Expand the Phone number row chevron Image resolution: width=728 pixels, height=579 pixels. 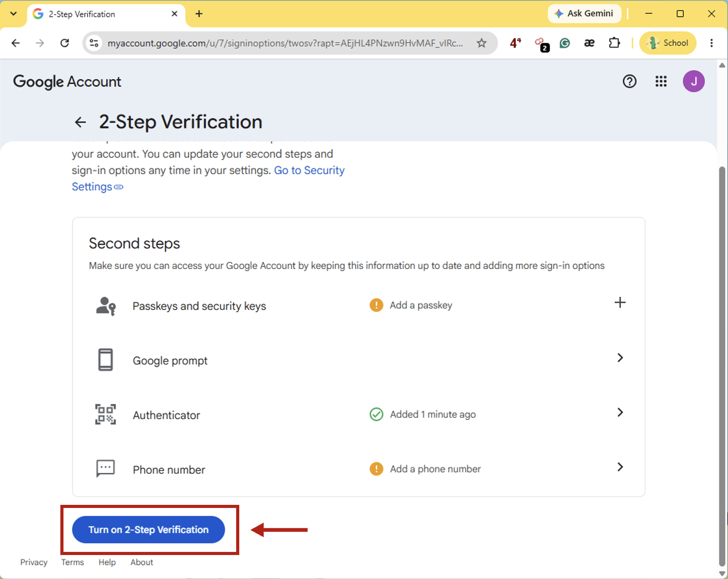tap(620, 467)
